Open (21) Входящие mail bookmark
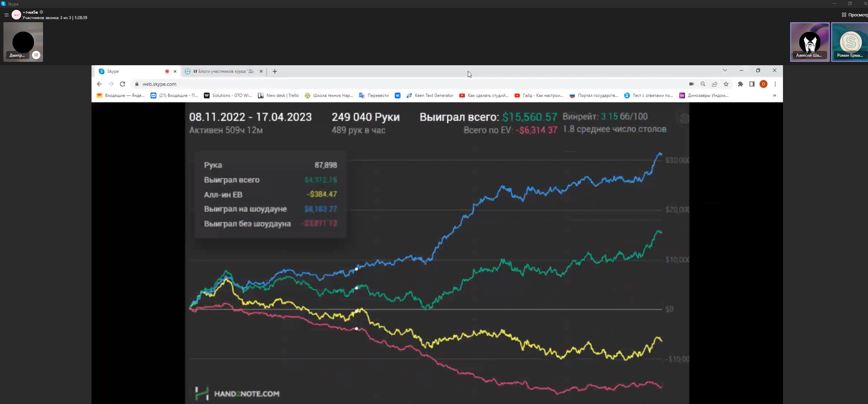The height and width of the screenshot is (404, 868). tap(174, 96)
